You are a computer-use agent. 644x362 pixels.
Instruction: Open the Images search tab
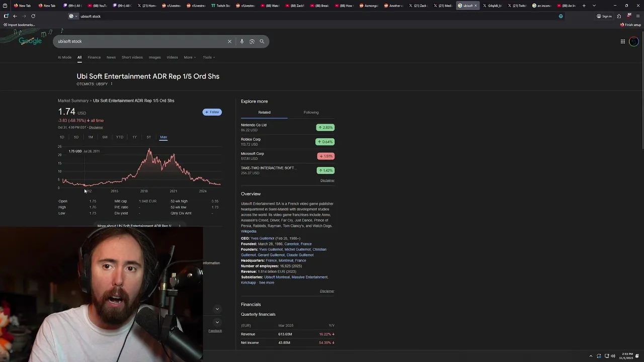(155, 57)
